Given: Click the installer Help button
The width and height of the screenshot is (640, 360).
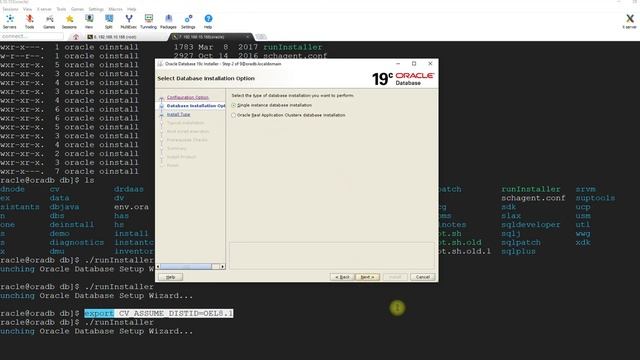Looking at the screenshot, I should click(171, 277).
